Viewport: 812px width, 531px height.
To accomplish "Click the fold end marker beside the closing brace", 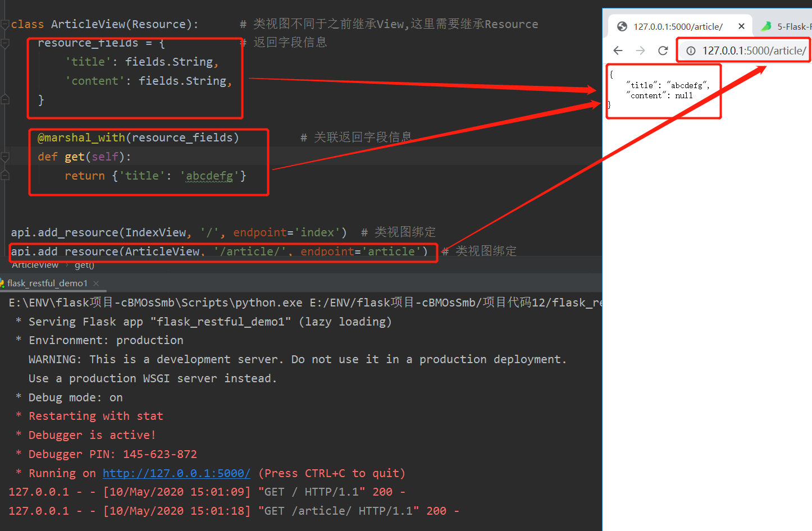I will [5, 100].
